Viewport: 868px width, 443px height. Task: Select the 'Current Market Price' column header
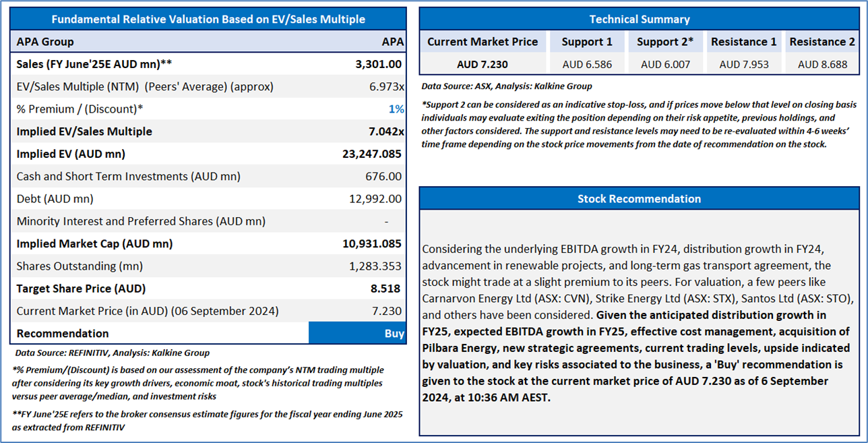[483, 42]
